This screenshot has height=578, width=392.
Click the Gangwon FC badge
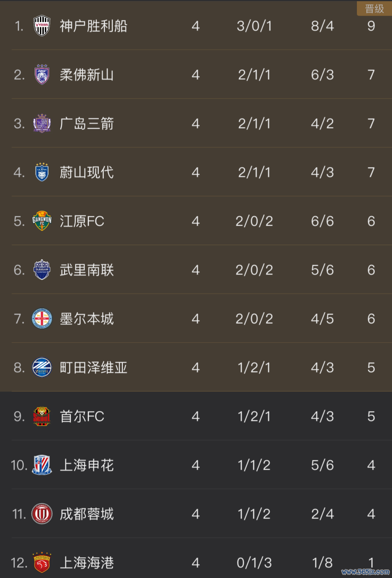point(42,221)
